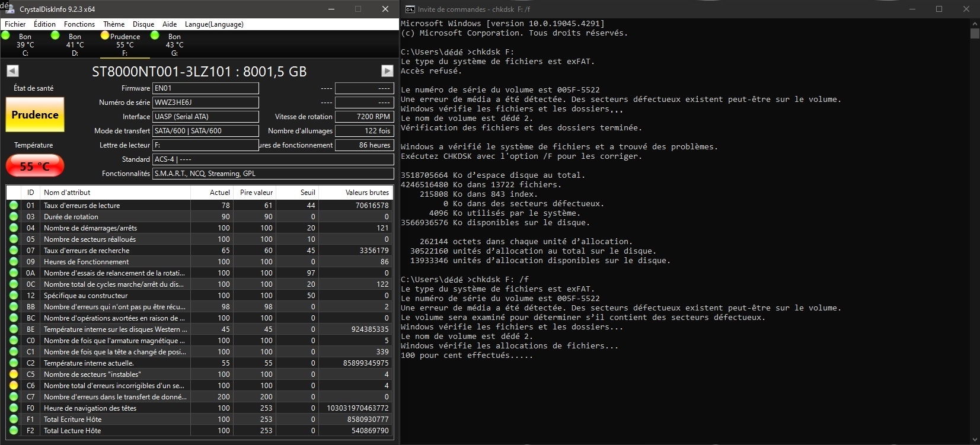The width and height of the screenshot is (980, 445).
Task: Click status dot for Nombre de démarrages/arrêts
Action: pos(14,228)
